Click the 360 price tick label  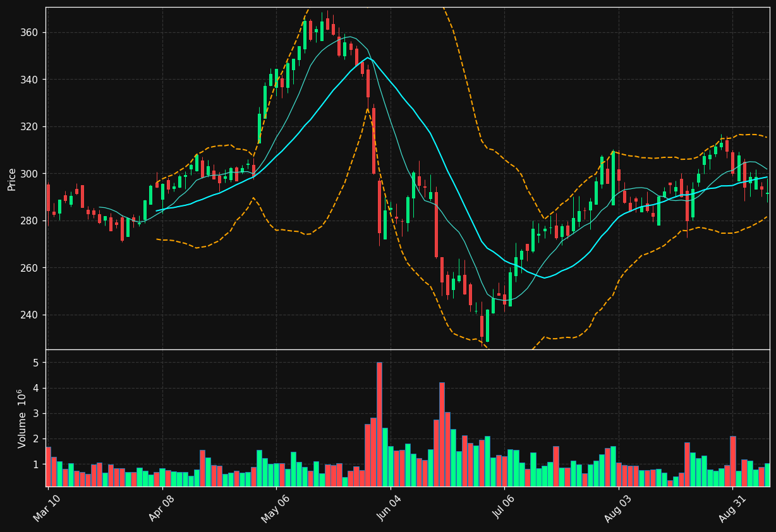pyautogui.click(x=30, y=32)
